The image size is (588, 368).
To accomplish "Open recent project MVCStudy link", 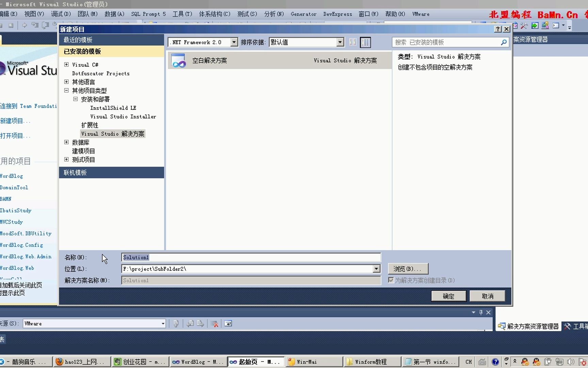I will pos(12,222).
